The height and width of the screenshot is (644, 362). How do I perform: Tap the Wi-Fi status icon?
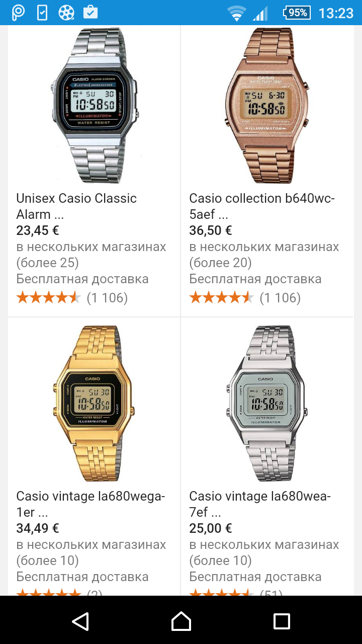point(236,14)
